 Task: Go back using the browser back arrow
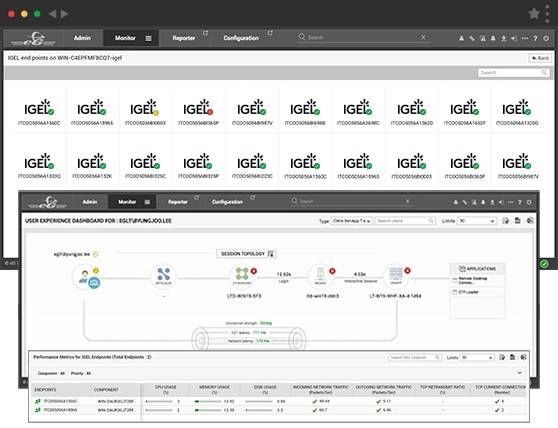click(x=53, y=14)
